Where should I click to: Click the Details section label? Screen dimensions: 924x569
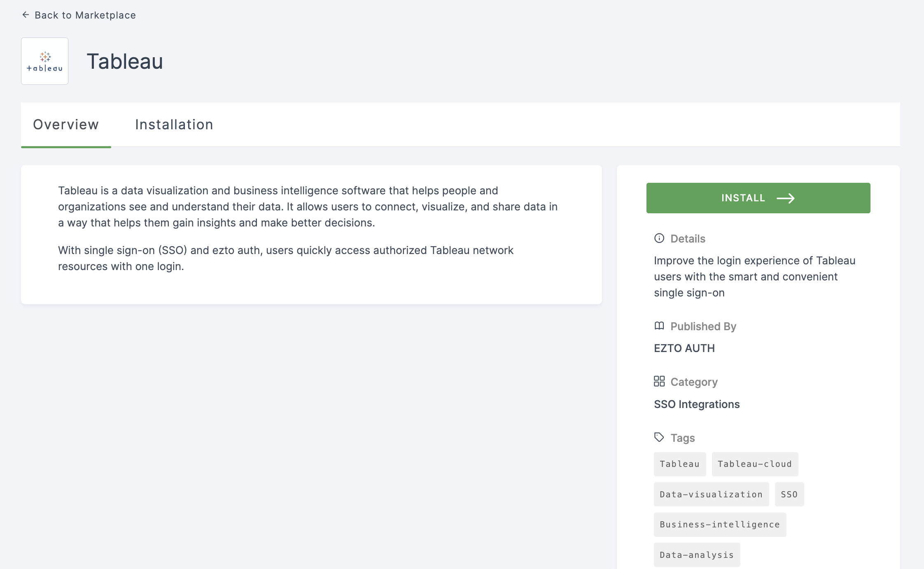[688, 239]
